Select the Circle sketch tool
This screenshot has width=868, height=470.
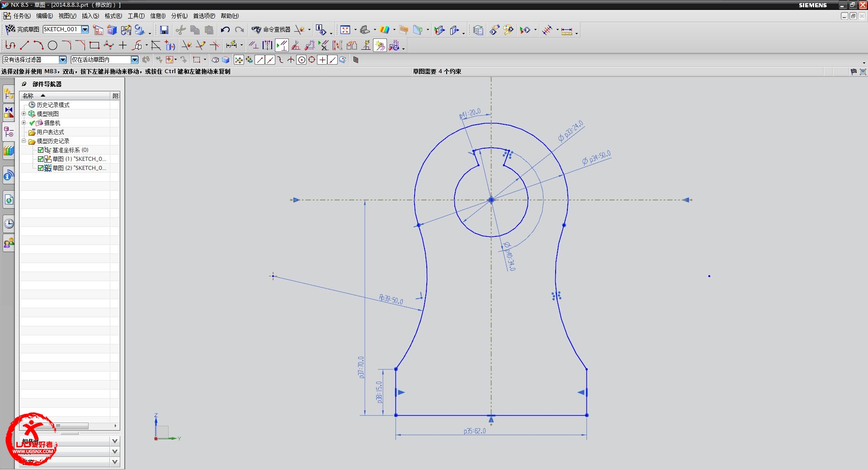tap(52, 45)
